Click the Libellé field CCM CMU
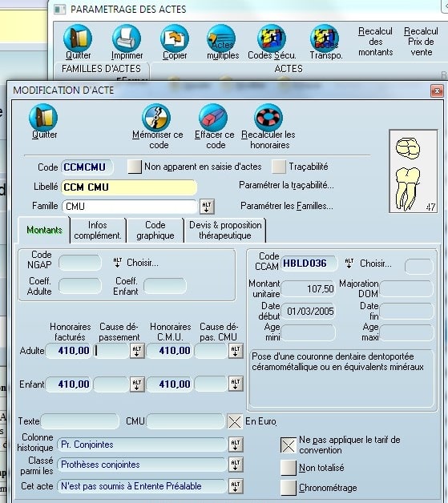448x503 pixels. tap(129, 187)
